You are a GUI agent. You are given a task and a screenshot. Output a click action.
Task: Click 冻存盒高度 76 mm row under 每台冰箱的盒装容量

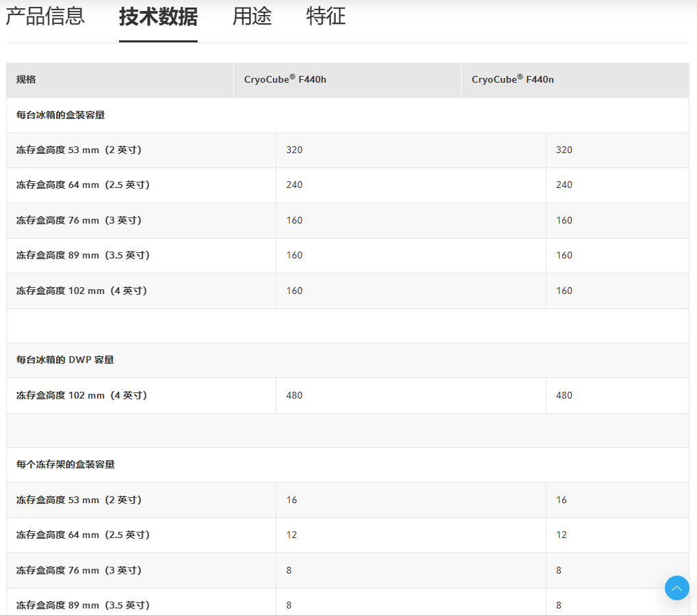(347, 220)
